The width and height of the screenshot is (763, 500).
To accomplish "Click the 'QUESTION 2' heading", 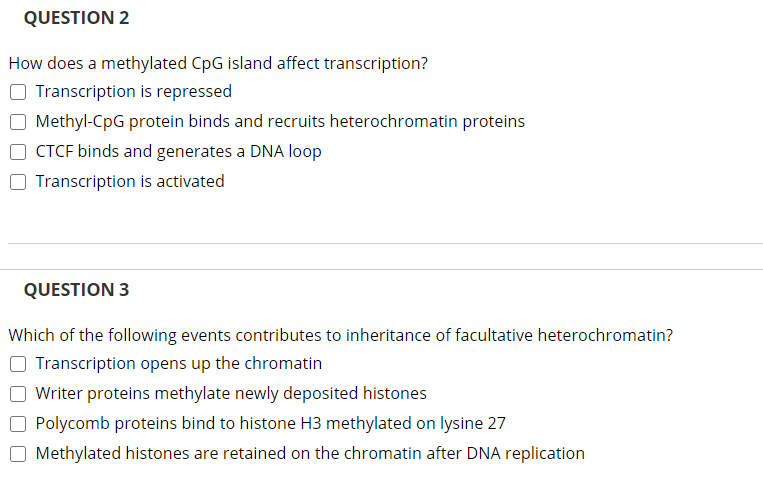I will (76, 18).
